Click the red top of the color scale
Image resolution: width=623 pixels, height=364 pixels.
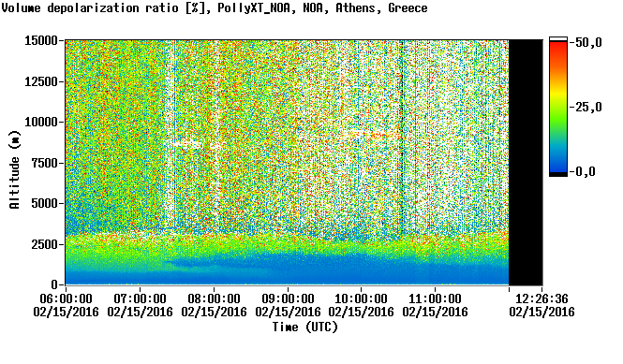(x=558, y=47)
